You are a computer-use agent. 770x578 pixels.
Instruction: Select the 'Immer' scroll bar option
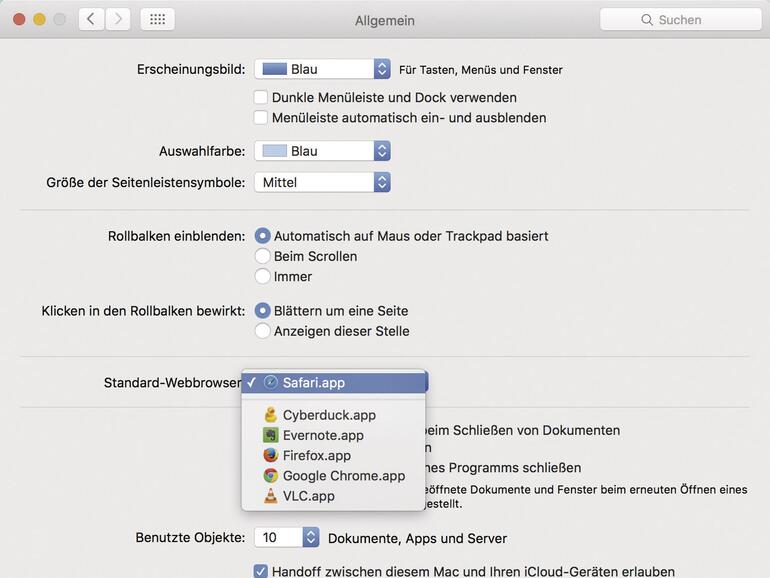point(263,276)
